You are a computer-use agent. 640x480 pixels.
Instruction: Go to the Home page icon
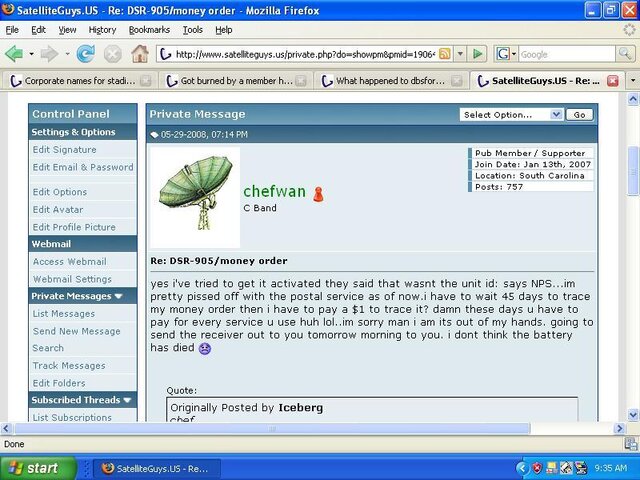tap(140, 54)
